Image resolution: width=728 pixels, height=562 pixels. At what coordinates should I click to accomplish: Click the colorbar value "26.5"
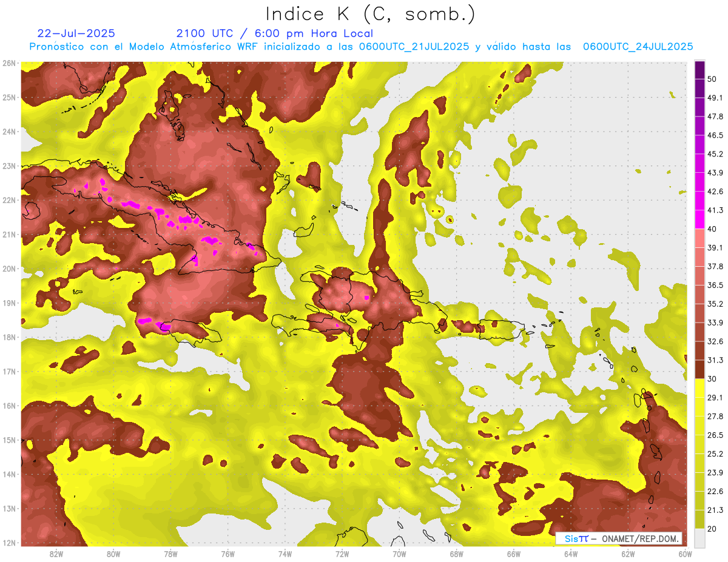[715, 435]
